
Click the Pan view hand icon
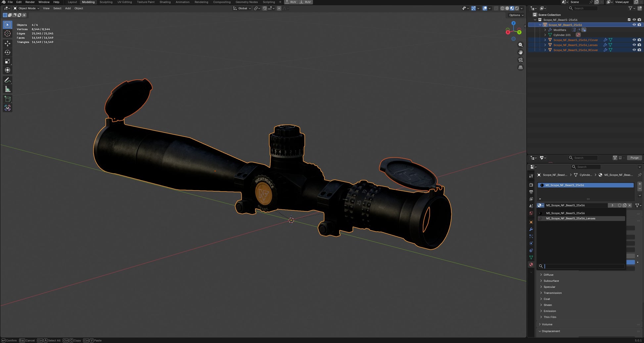(521, 52)
